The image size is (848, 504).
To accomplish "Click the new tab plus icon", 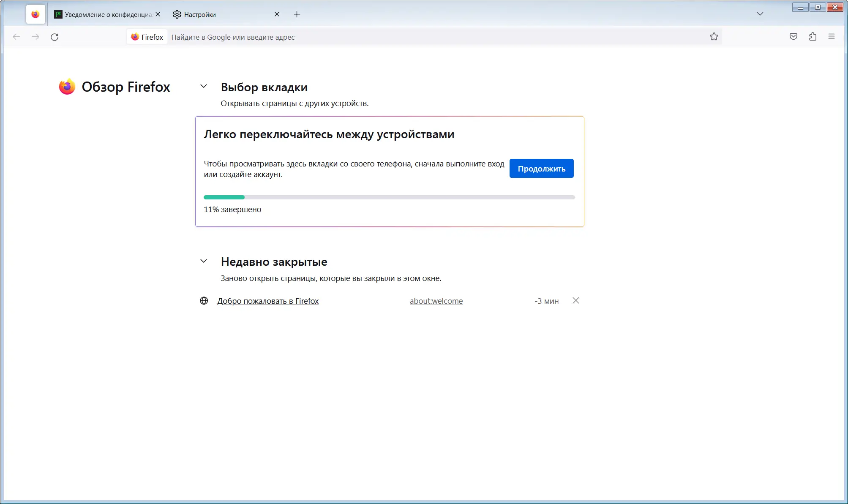I will point(297,14).
